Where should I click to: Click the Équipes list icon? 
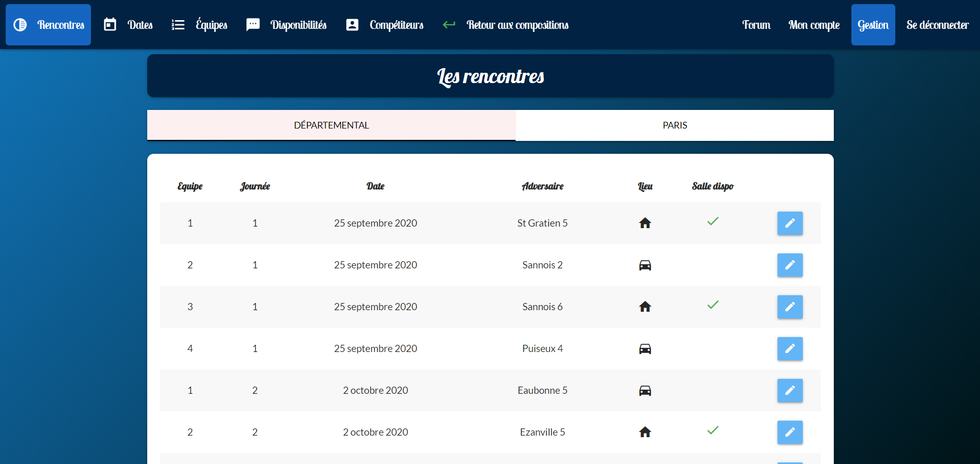(178, 25)
